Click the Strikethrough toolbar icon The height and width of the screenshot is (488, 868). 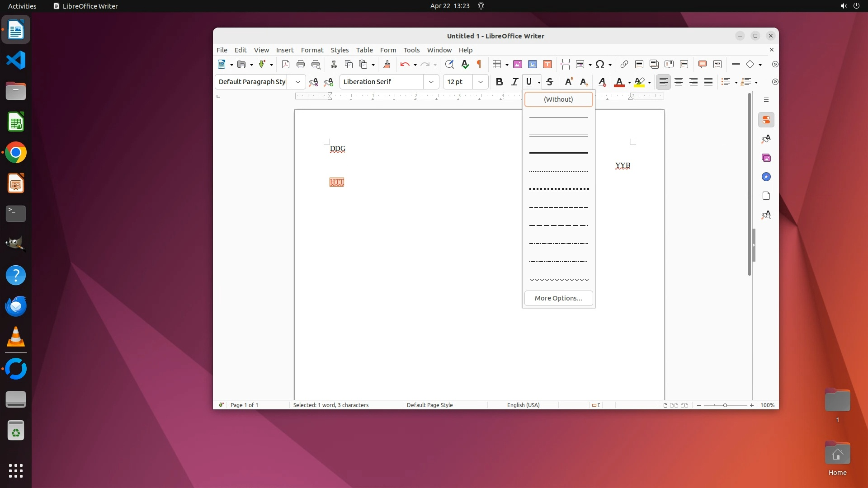(550, 82)
